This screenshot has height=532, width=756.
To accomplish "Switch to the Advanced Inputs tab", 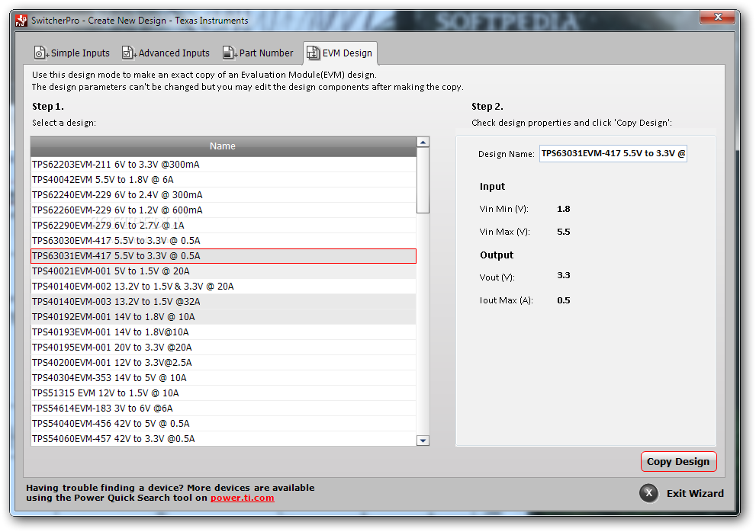I will pos(166,53).
